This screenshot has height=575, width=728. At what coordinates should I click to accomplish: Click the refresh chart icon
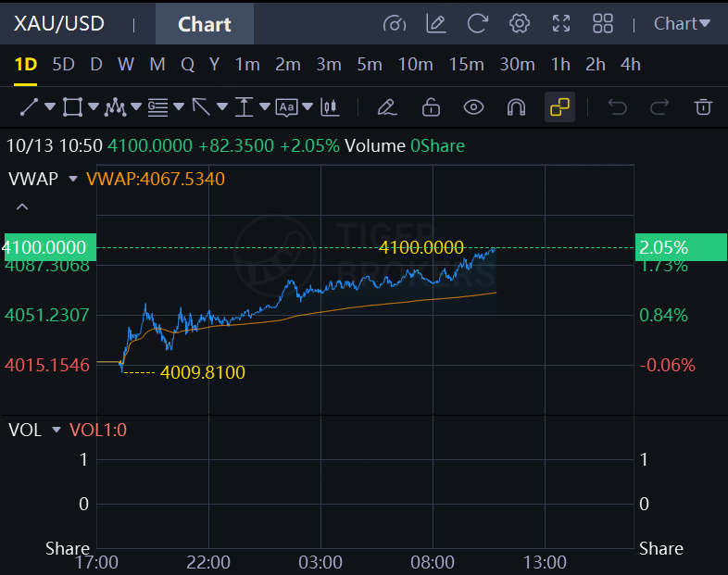(x=477, y=24)
